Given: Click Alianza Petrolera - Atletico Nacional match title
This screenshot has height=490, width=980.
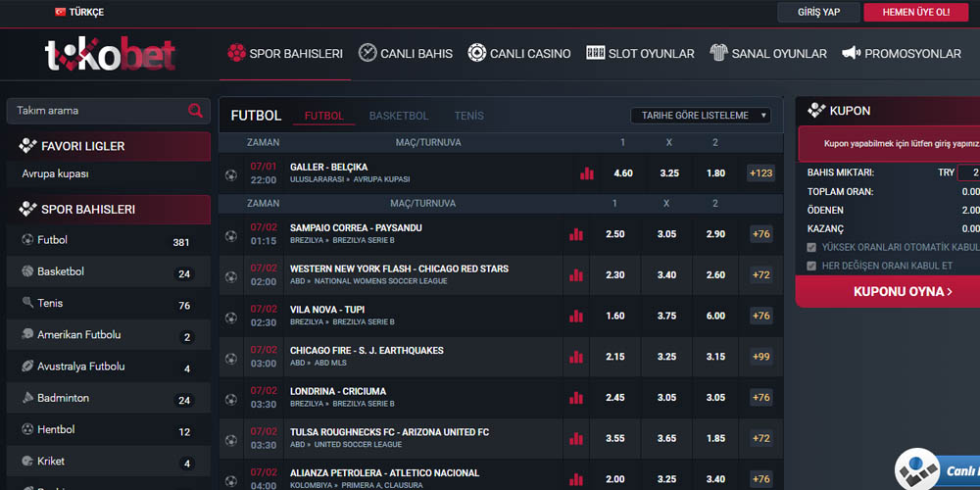Looking at the screenshot, I should point(384,473).
